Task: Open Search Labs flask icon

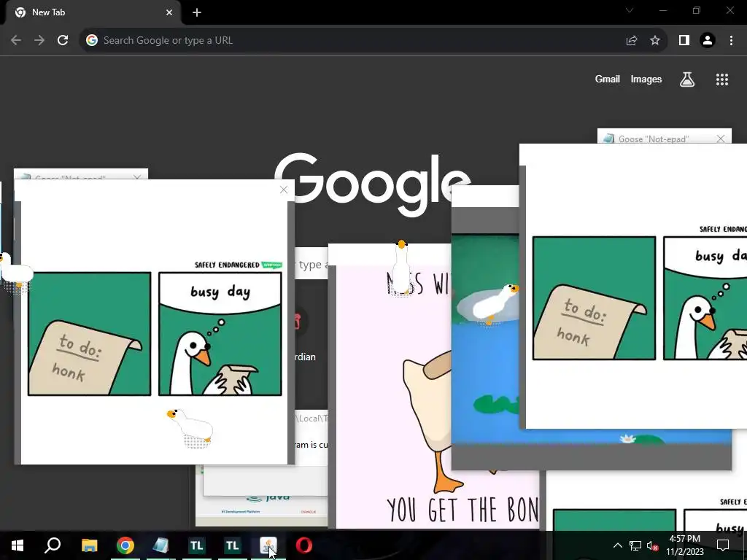Action: point(687,79)
